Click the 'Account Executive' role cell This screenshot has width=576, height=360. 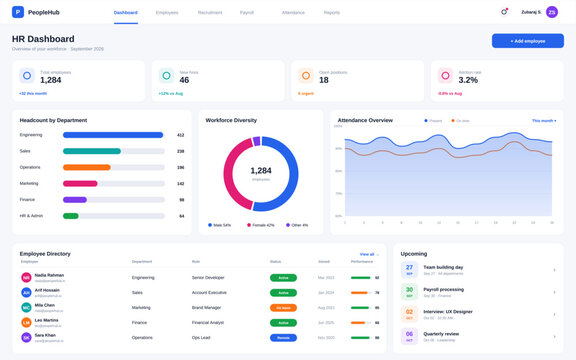pyautogui.click(x=209, y=293)
